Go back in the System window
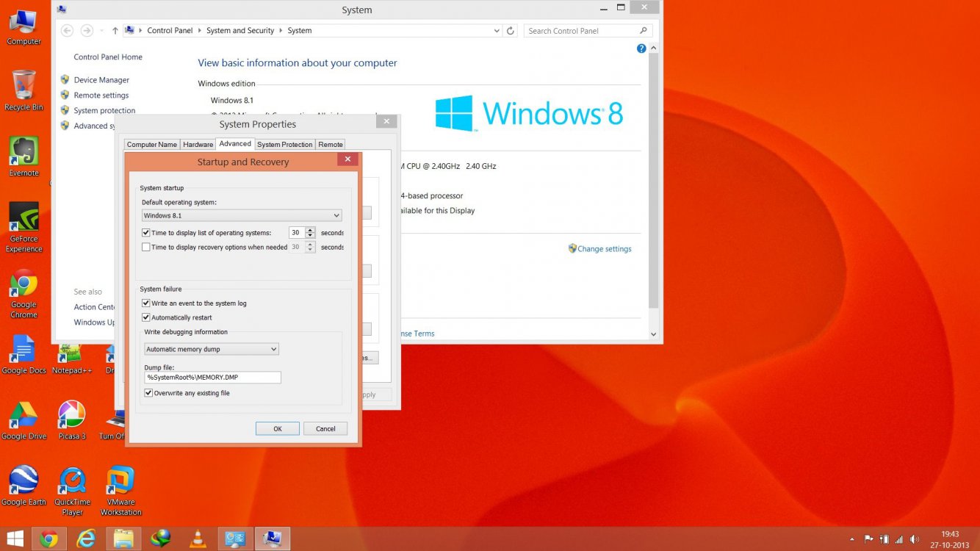 click(67, 31)
